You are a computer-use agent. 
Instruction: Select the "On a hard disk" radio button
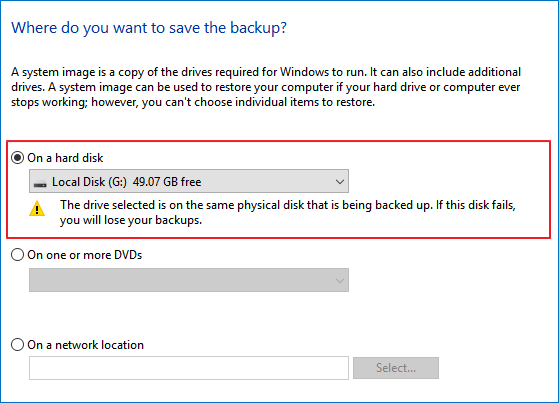(17, 158)
